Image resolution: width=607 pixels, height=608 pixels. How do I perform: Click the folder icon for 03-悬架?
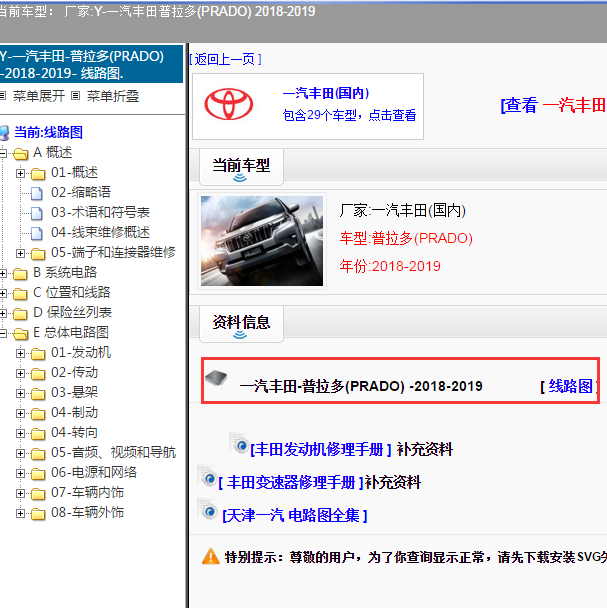pyautogui.click(x=38, y=394)
